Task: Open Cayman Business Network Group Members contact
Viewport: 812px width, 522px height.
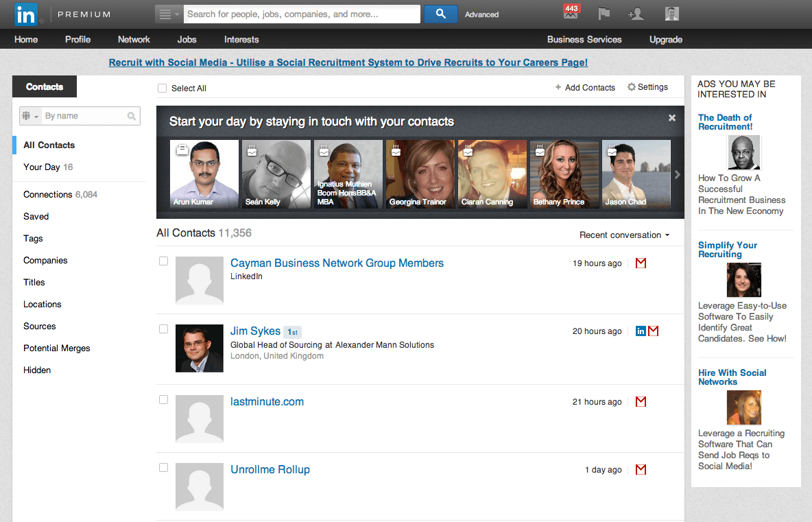Action: (x=337, y=263)
